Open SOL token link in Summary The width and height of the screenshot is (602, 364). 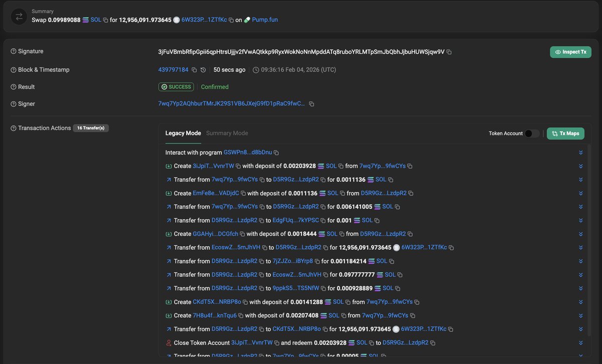point(96,20)
